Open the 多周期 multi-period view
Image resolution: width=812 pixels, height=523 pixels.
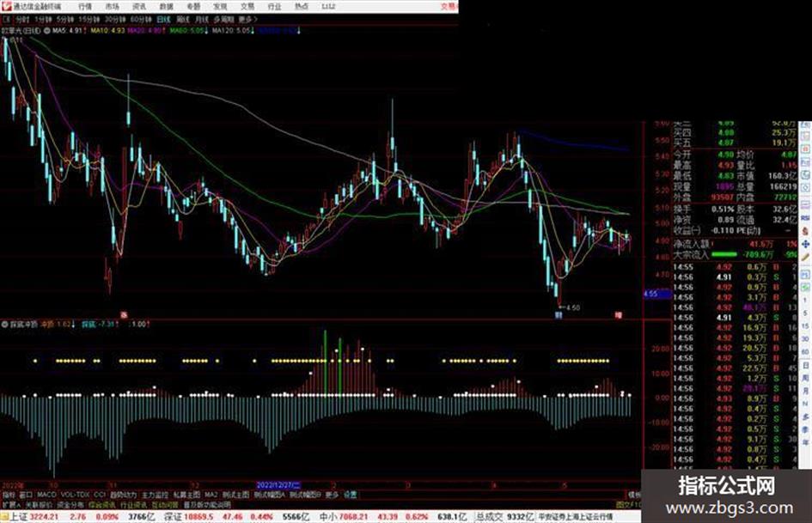[223, 19]
